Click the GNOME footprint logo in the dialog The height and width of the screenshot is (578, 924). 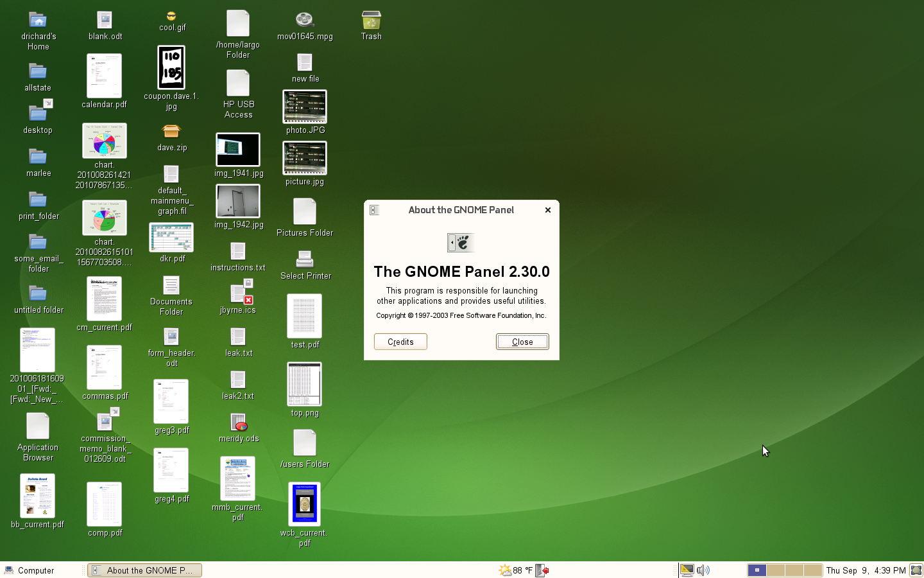[461, 243]
